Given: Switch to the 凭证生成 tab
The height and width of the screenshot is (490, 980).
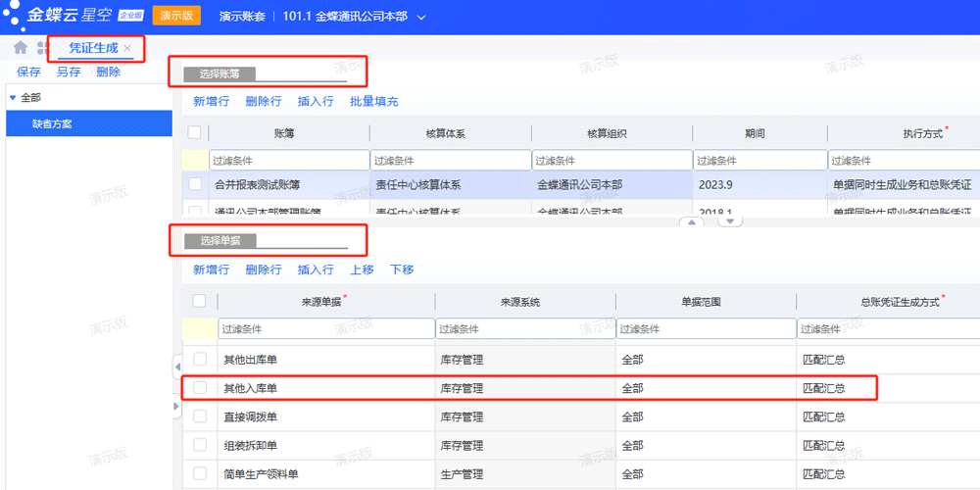Looking at the screenshot, I should (x=92, y=48).
